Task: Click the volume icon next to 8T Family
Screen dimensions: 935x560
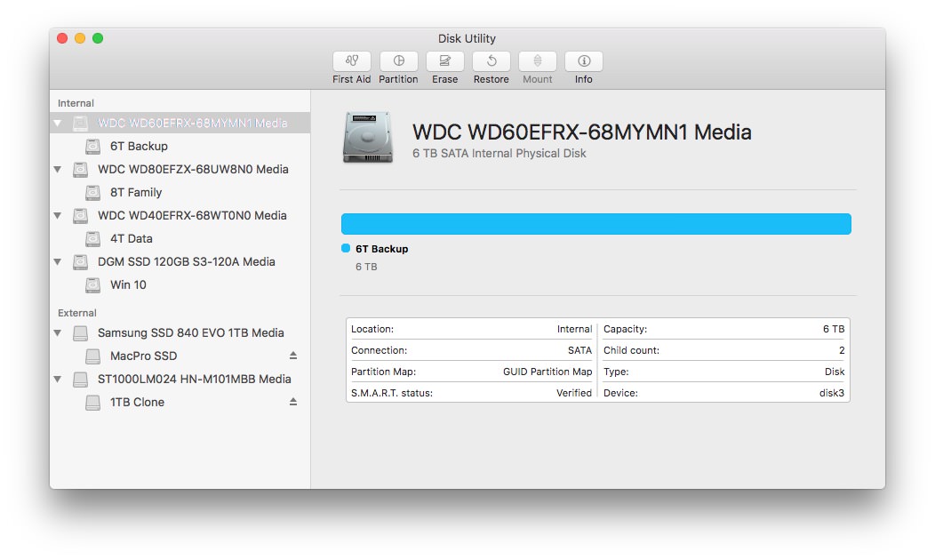Action: [92, 193]
